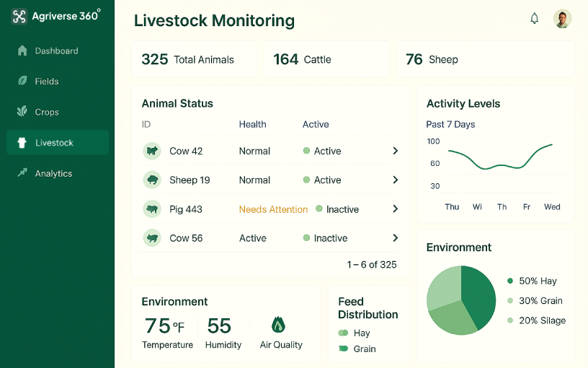
Task: Toggle the Hay feed distribution switch
Action: click(343, 333)
